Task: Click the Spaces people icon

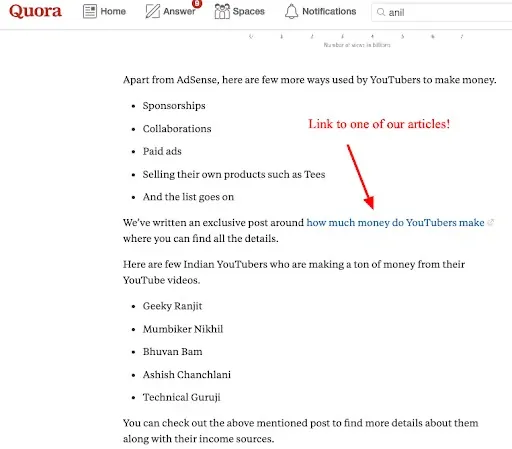Action: (x=222, y=11)
